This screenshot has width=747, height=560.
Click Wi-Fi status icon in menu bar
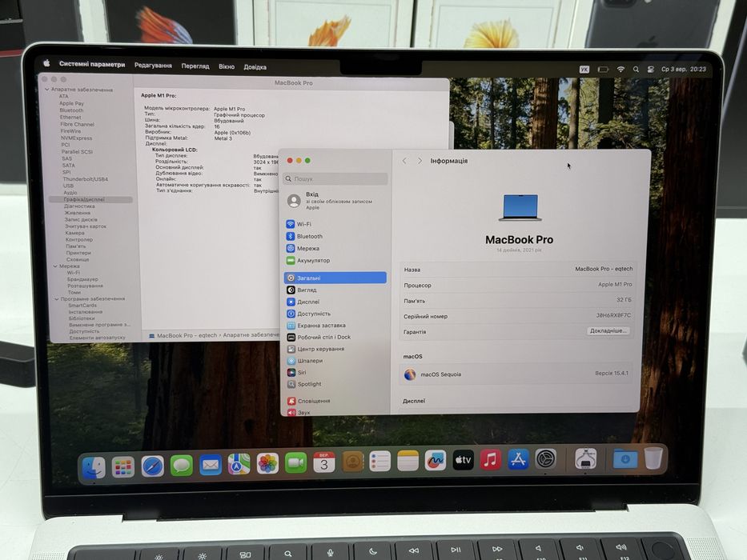[x=620, y=69]
